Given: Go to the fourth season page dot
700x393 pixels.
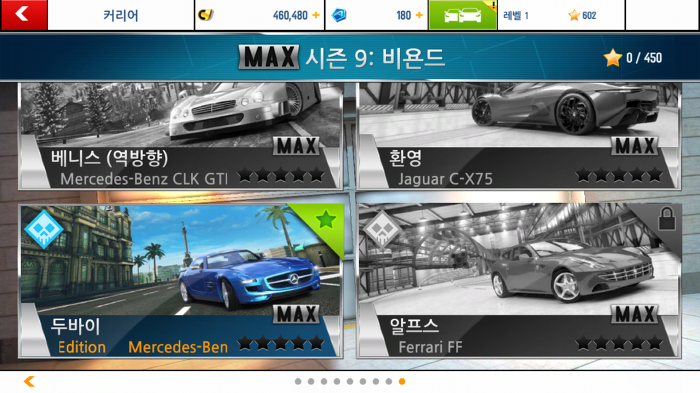Looking at the screenshot, I should [337, 381].
